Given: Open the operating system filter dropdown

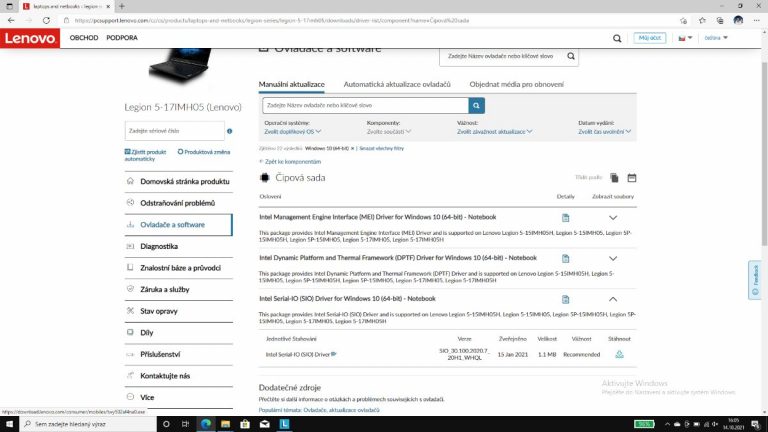Looking at the screenshot, I should tap(291, 131).
